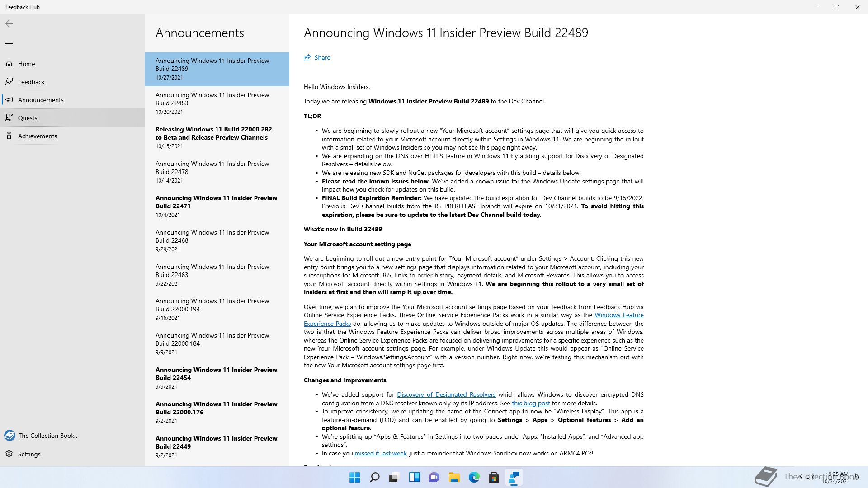This screenshot has height=488, width=868.
Task: Open the Build 22468 announcement
Action: 217,241
